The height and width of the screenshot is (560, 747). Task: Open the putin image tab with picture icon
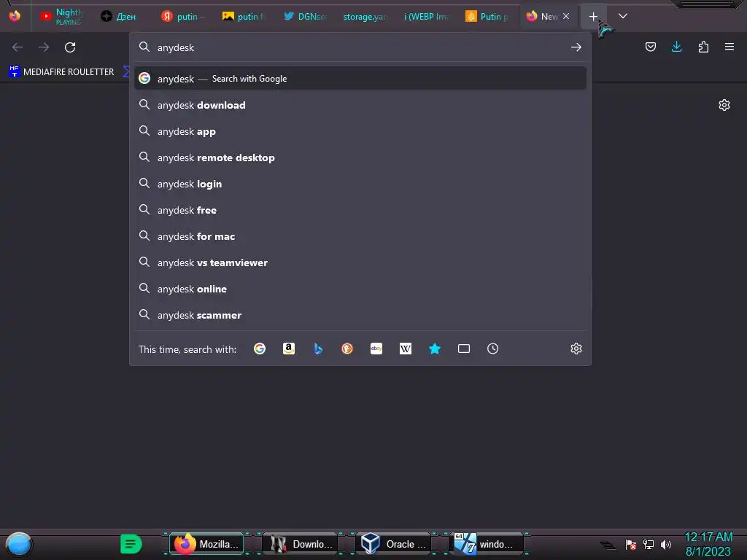pyautogui.click(x=243, y=16)
